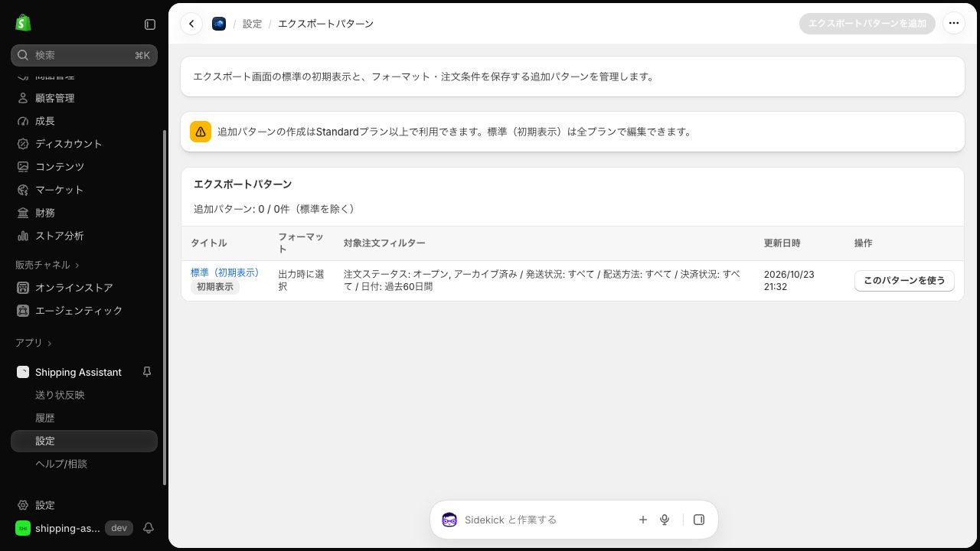The width and height of the screenshot is (980, 551).
Task: Open the three-dot more actions menu
Action: click(953, 24)
